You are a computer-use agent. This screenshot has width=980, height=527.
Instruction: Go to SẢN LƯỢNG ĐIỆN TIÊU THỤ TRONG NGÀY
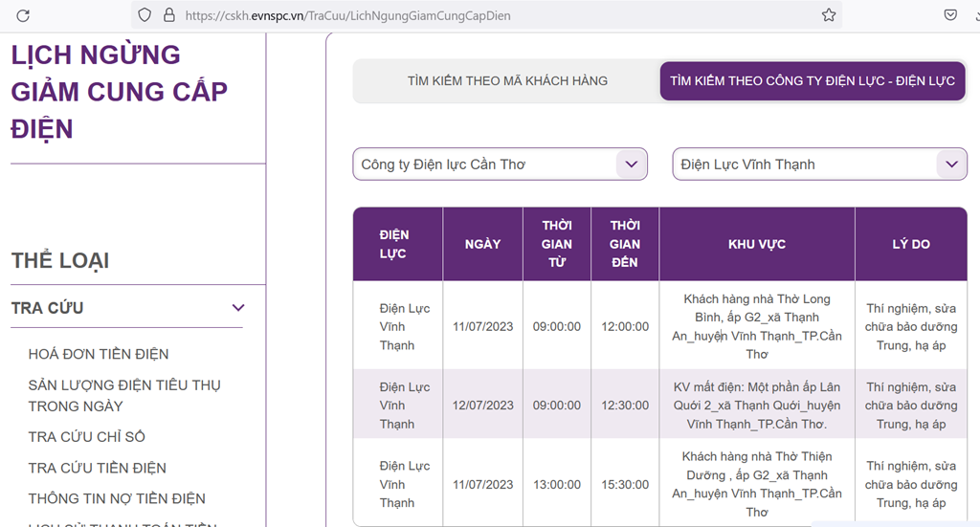pos(124,395)
